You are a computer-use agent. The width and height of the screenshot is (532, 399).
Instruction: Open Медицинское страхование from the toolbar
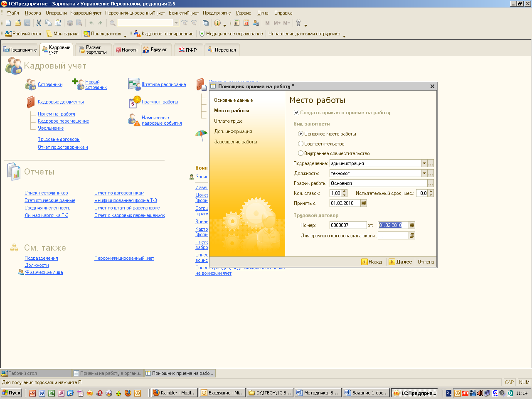(231, 34)
